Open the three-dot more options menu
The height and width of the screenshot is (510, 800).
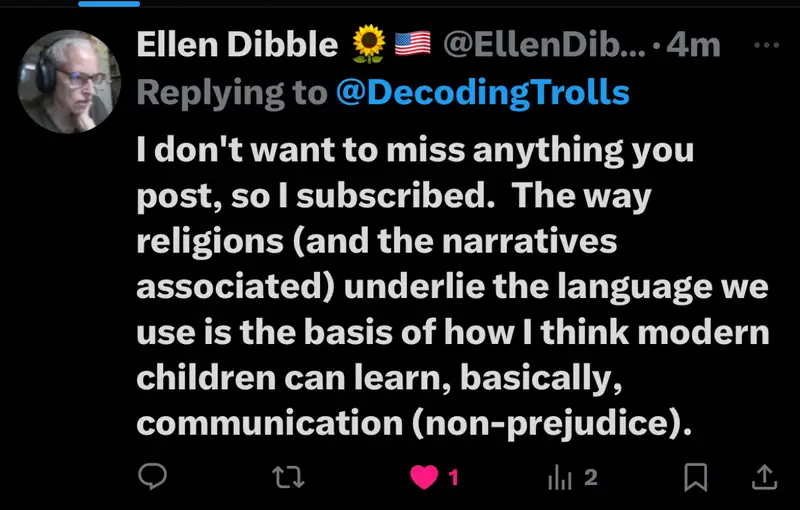tap(766, 45)
